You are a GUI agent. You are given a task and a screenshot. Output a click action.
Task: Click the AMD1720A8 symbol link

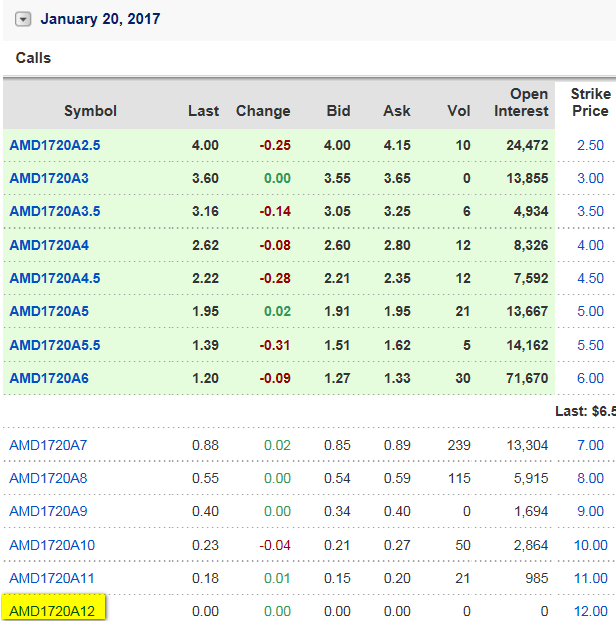(x=49, y=478)
